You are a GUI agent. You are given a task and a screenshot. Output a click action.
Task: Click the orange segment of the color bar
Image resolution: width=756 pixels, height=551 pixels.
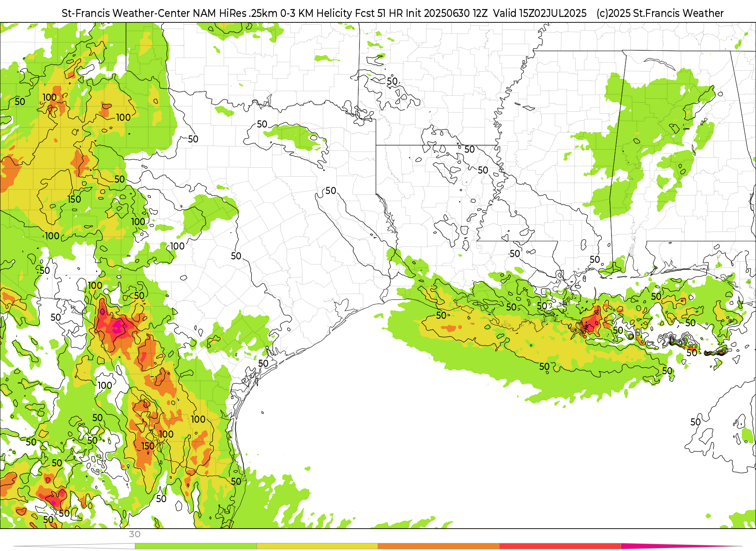pyautogui.click(x=439, y=546)
